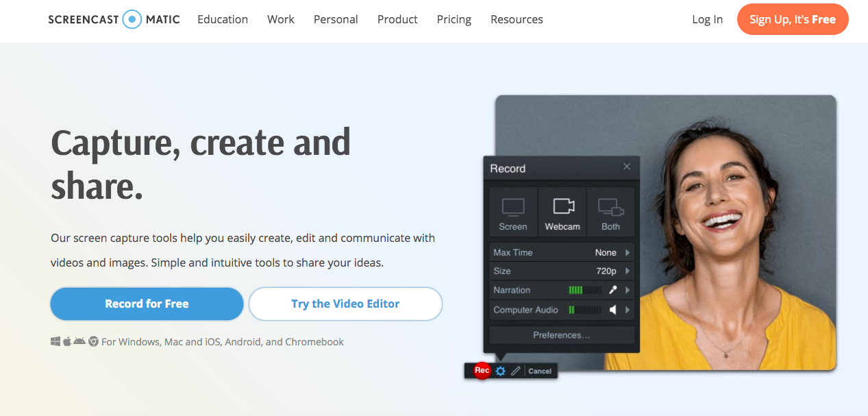Screen dimensions: 868x416
Task: Click the Sign Up, It's Free button
Action: [793, 19]
